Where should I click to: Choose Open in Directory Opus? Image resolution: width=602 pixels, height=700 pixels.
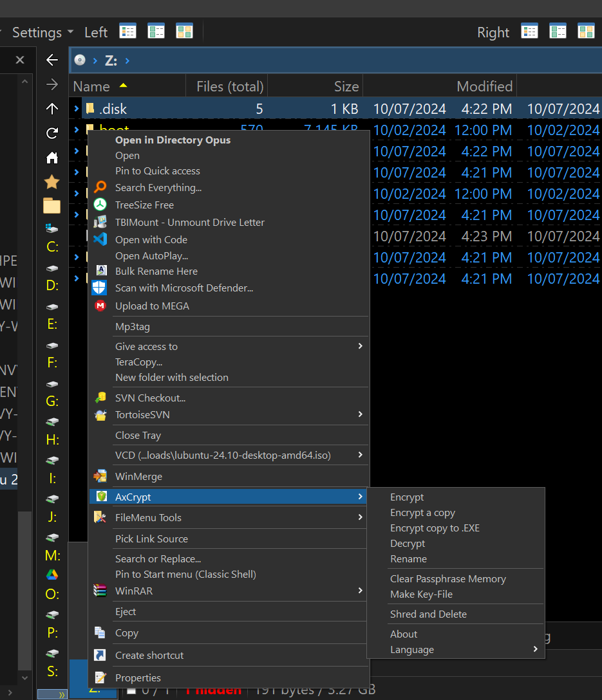tap(173, 140)
